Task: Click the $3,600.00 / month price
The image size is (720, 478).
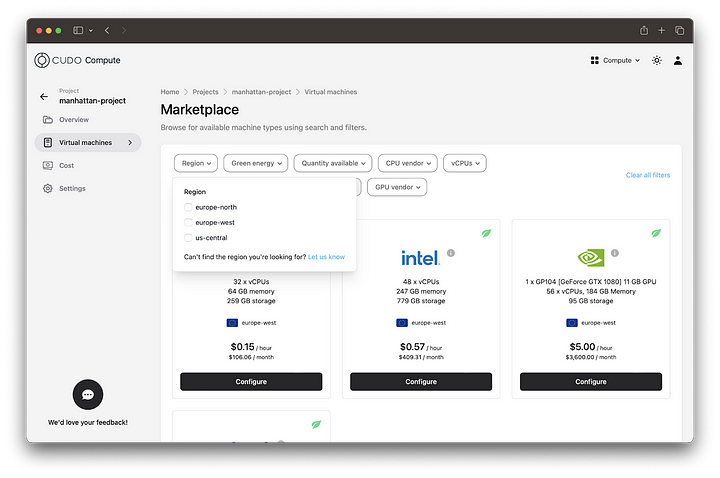Action: 591,357
